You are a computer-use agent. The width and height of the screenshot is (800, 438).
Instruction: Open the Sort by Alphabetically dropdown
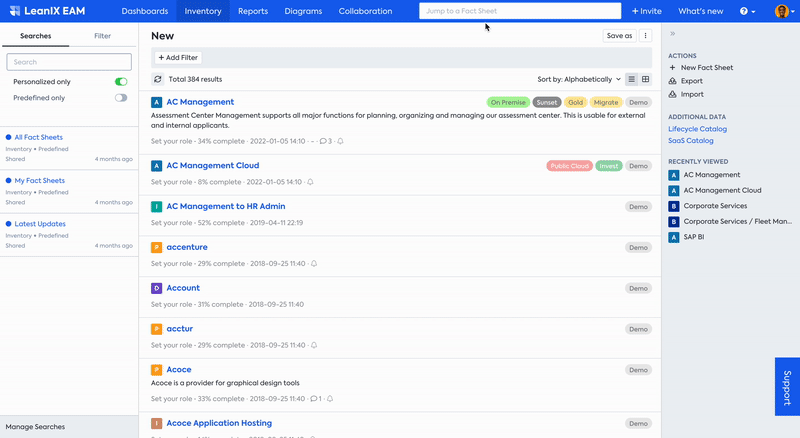[579, 79]
